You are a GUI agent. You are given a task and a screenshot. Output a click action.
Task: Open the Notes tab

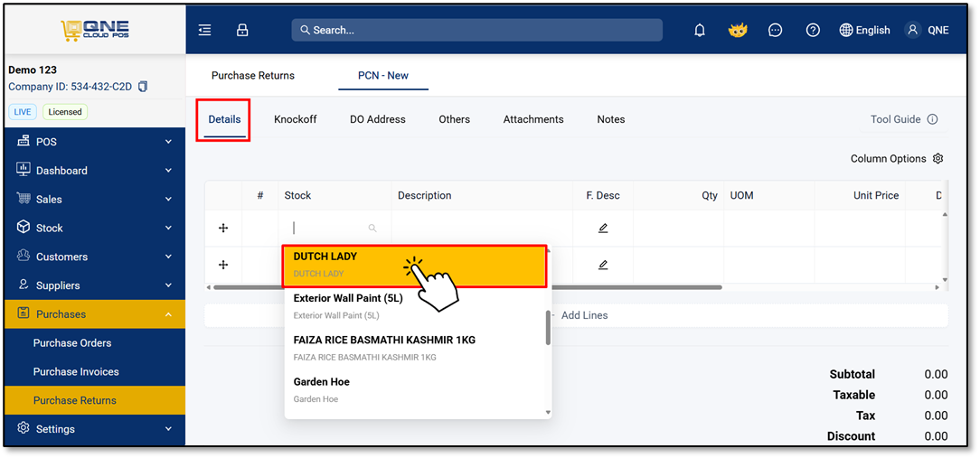(x=610, y=119)
